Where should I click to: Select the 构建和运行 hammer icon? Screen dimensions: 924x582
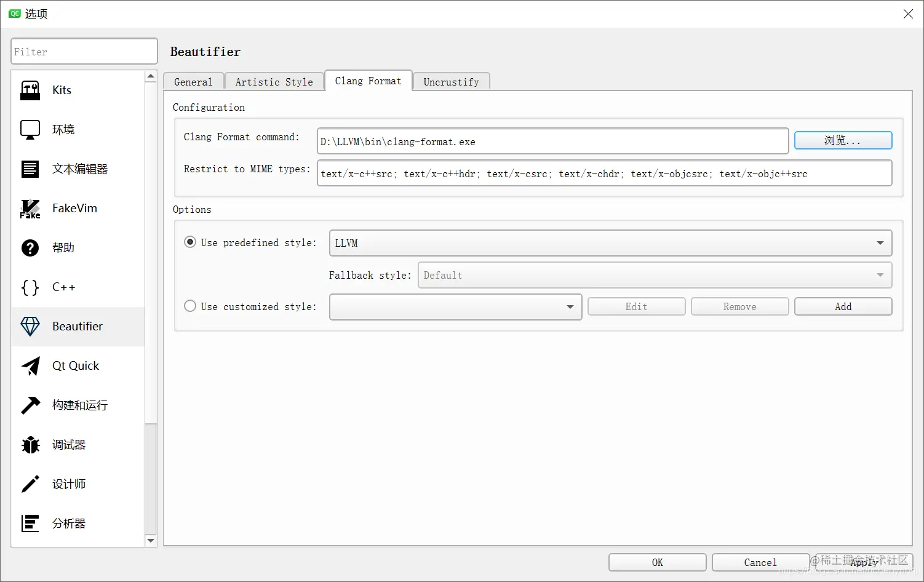(30, 405)
